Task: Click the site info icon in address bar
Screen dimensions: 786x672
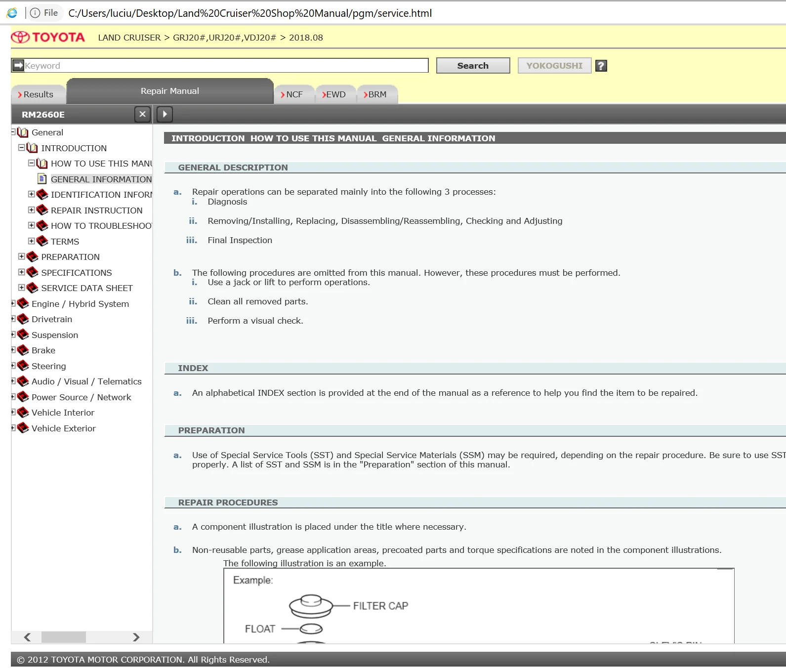Action: click(x=35, y=13)
